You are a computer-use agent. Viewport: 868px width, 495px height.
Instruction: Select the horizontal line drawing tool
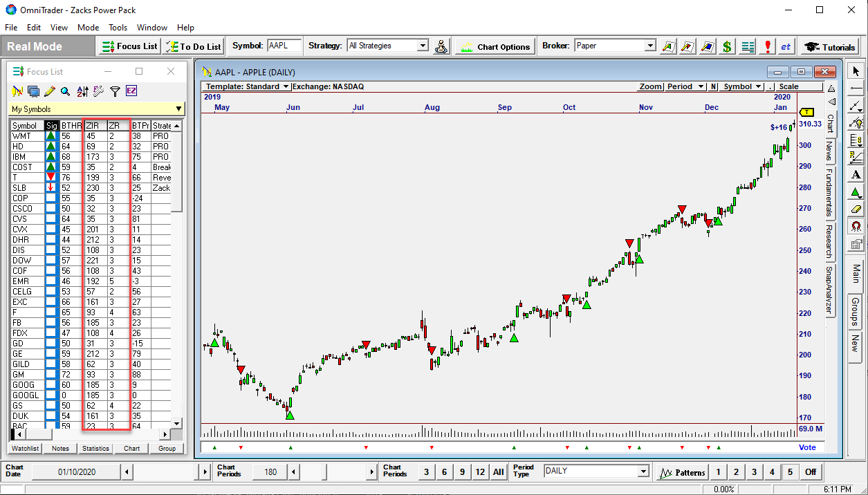tap(856, 88)
